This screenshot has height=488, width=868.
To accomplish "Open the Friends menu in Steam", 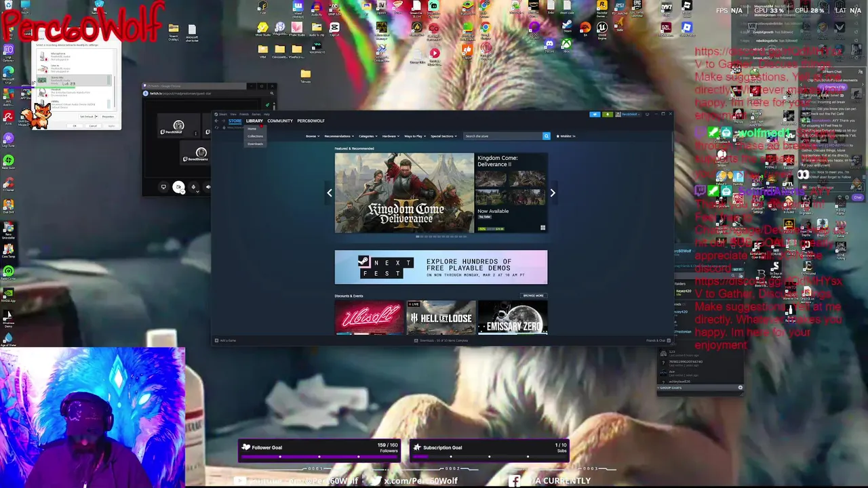I will 244,115.
